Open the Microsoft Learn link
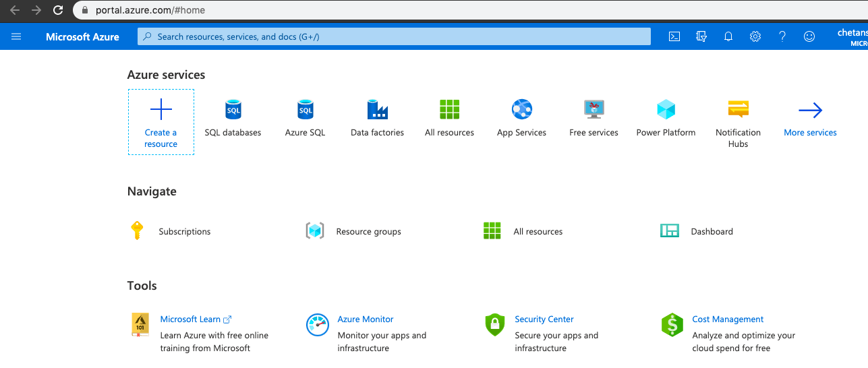868x368 pixels. 196,319
